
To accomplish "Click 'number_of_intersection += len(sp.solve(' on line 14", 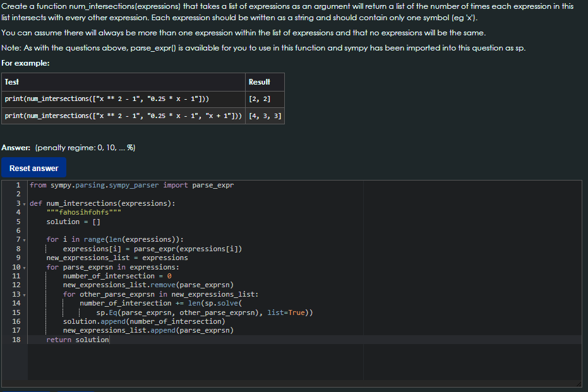I will pos(161,303).
